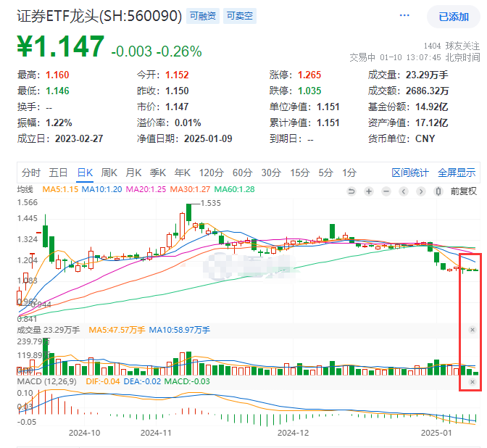The width and height of the screenshot is (487, 448).
Task: Click the 可卖空 tag
Action: coord(238,17)
